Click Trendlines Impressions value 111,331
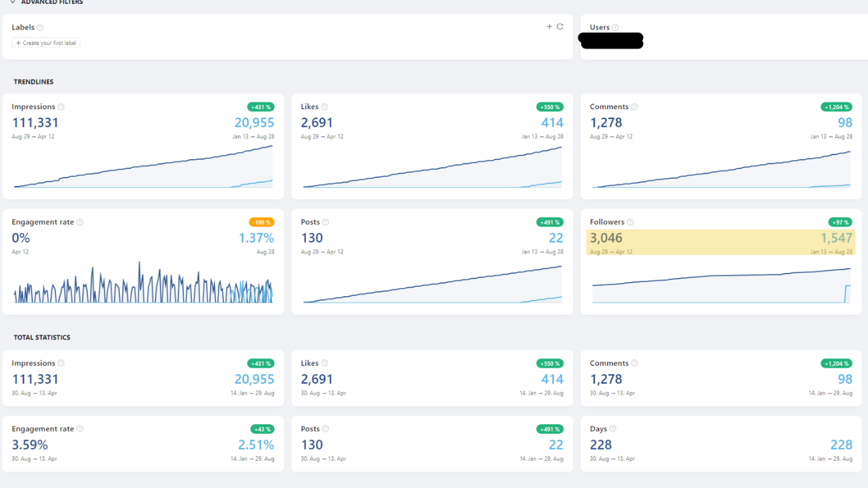The height and width of the screenshot is (488, 868). coord(35,123)
